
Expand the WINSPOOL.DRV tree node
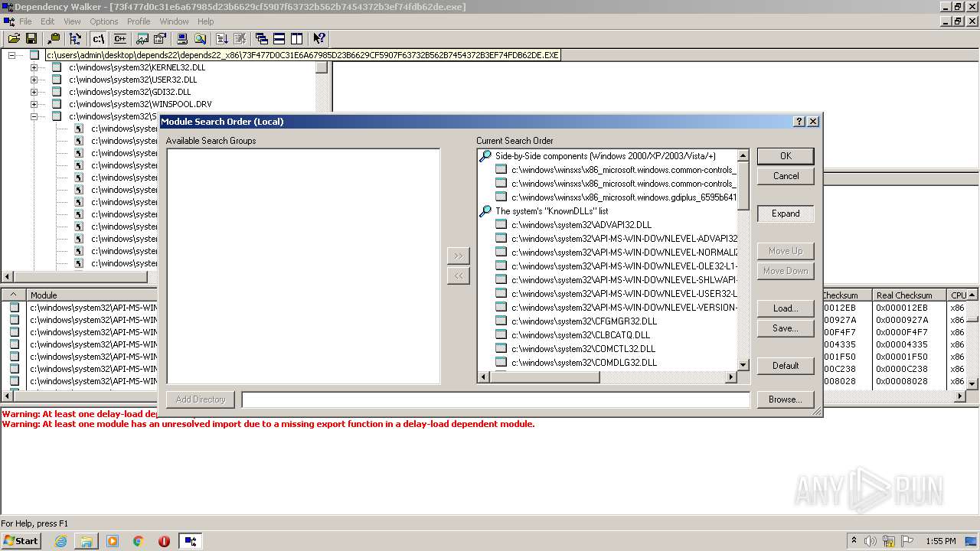tap(34, 104)
